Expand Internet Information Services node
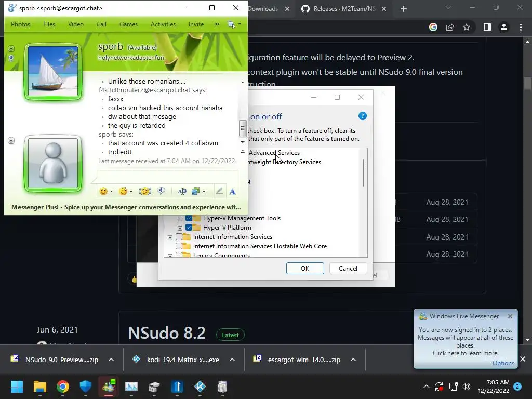 [x=170, y=237]
